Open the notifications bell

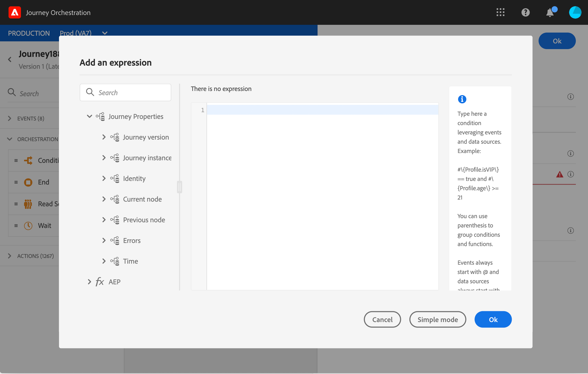click(550, 12)
